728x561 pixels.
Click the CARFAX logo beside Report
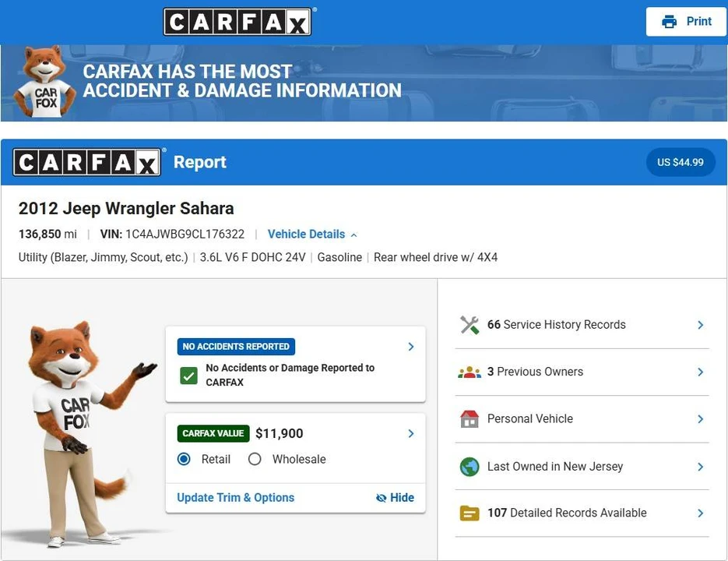(x=87, y=162)
